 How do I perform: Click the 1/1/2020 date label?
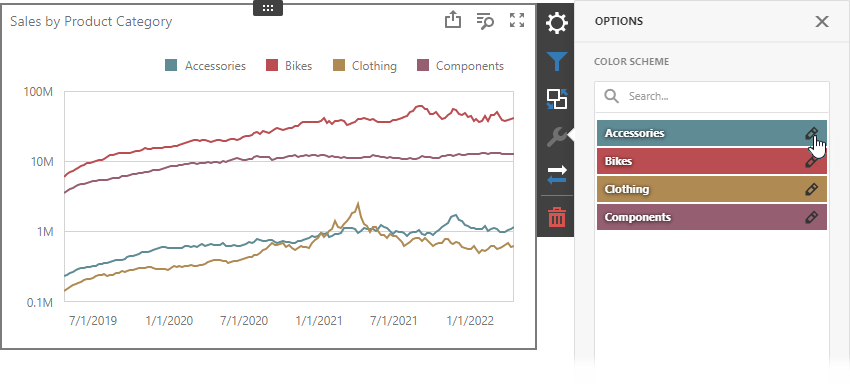click(x=169, y=321)
